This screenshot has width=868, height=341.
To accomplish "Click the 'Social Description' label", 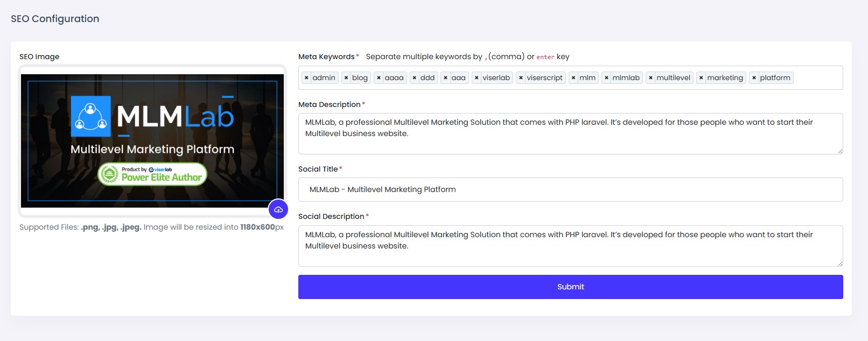I will (331, 216).
